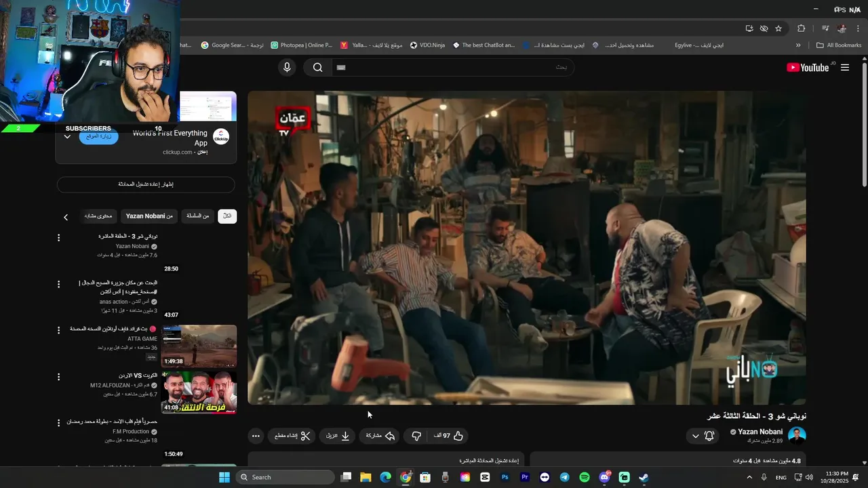
Task: Visit site button on ClickUp ad
Action: pos(99,136)
